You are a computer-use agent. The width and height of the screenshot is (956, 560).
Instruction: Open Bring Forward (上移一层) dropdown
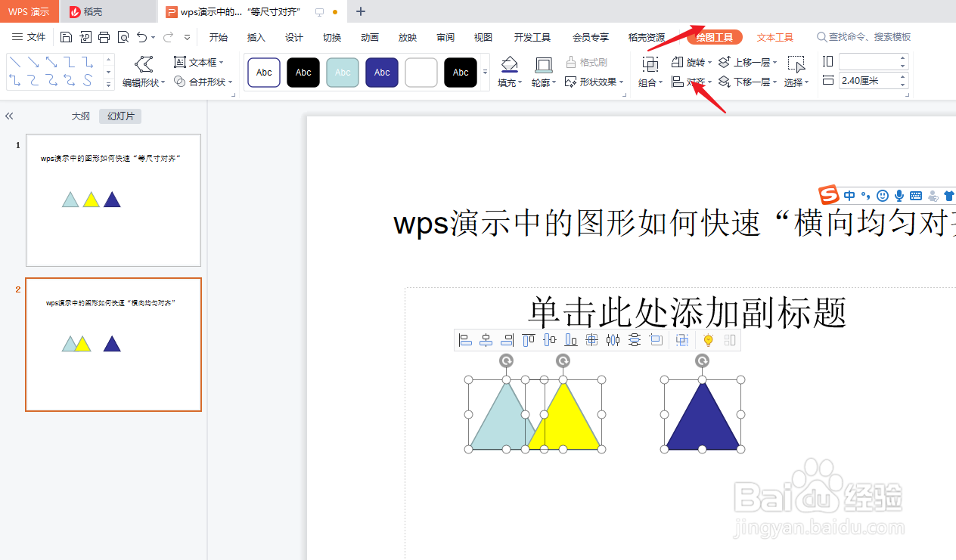pos(747,62)
